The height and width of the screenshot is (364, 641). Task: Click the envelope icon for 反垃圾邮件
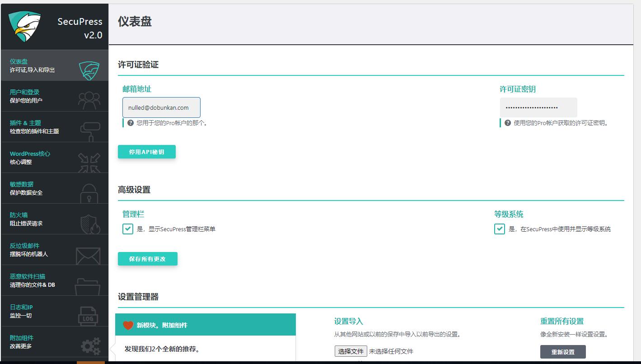88,256
